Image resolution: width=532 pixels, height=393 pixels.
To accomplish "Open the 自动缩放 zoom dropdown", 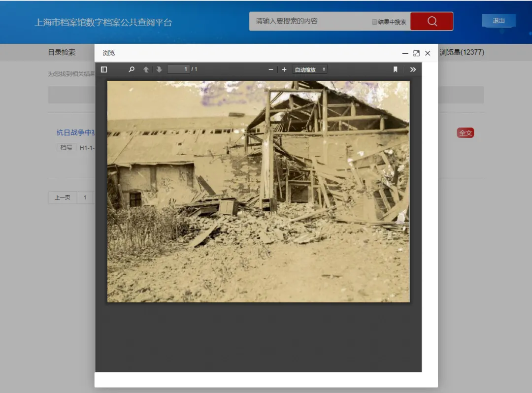I will coord(309,69).
